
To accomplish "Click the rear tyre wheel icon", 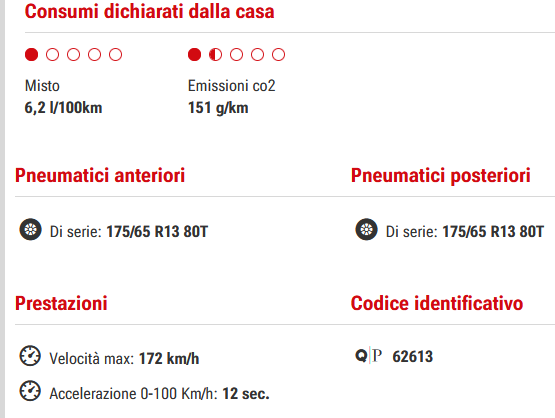I will pos(366,229).
